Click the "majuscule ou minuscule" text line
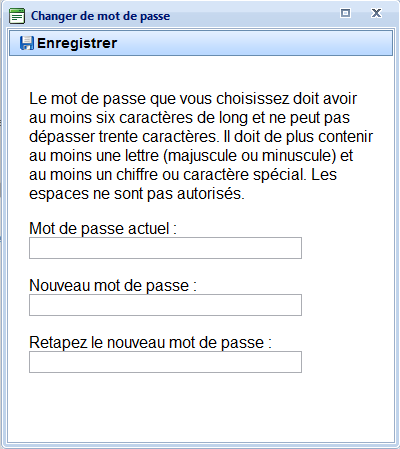Image resolution: width=400 pixels, height=449 pixels. point(191,156)
